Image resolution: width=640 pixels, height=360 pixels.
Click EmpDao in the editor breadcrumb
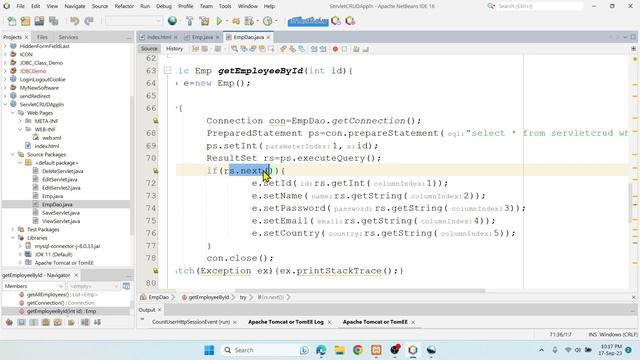pyautogui.click(x=158, y=297)
